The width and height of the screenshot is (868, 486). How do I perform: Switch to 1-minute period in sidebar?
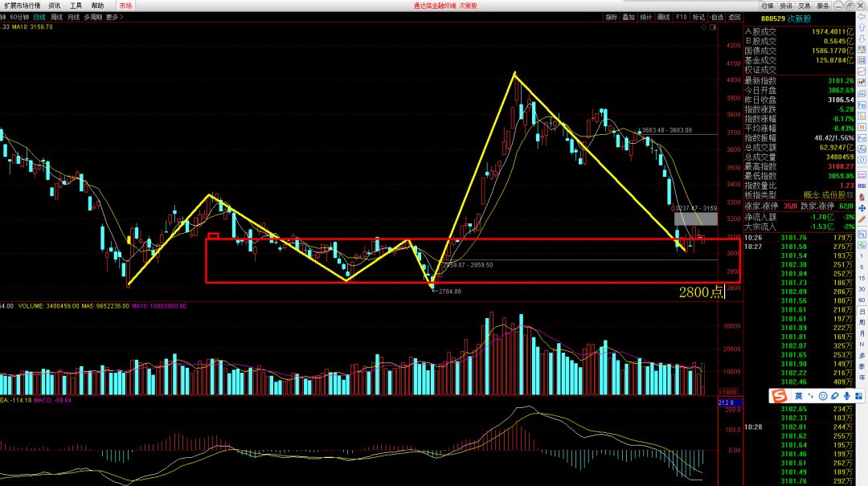tap(862, 255)
